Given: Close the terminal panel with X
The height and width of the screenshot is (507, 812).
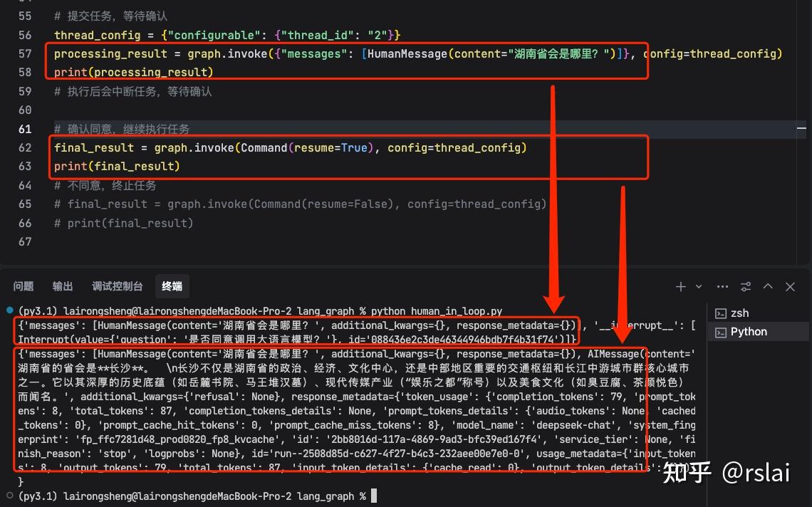Looking at the screenshot, I should point(790,286).
